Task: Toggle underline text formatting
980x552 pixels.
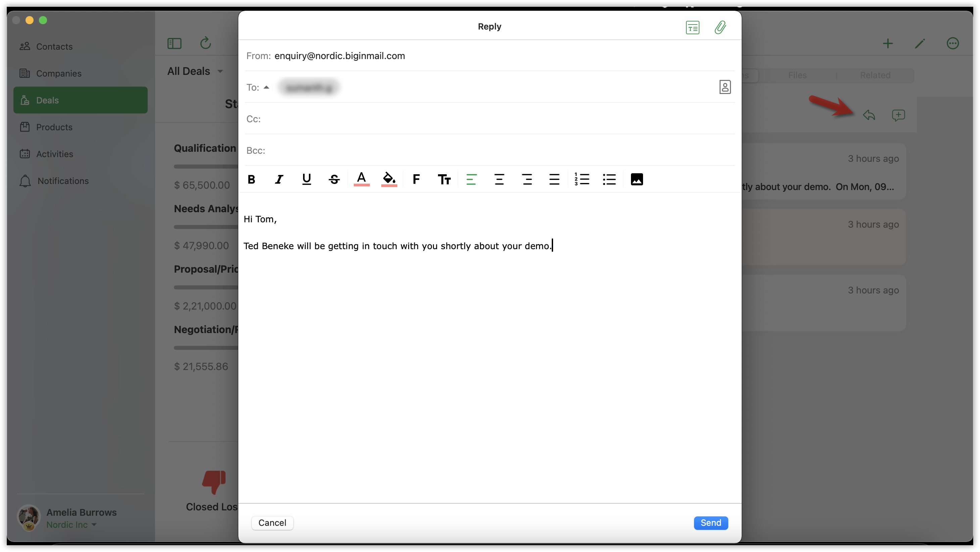Action: [x=307, y=179]
